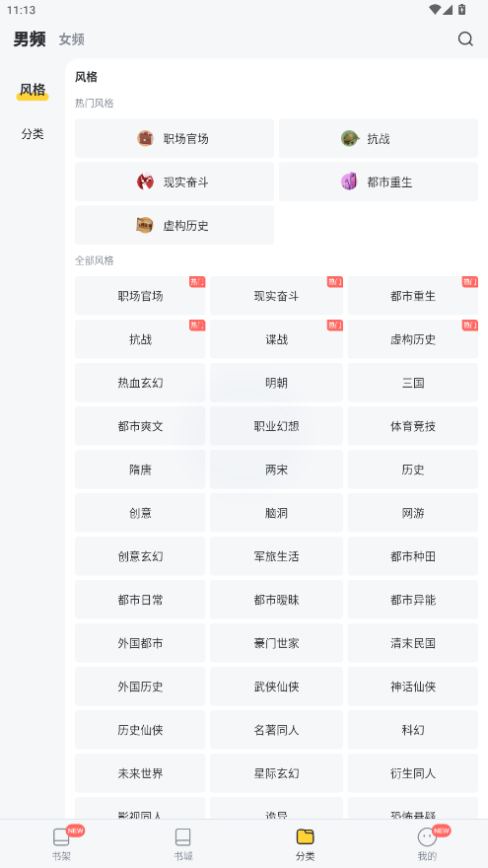Open the 谍战 style tagged 热门
The image size is (488, 868).
coord(277,338)
